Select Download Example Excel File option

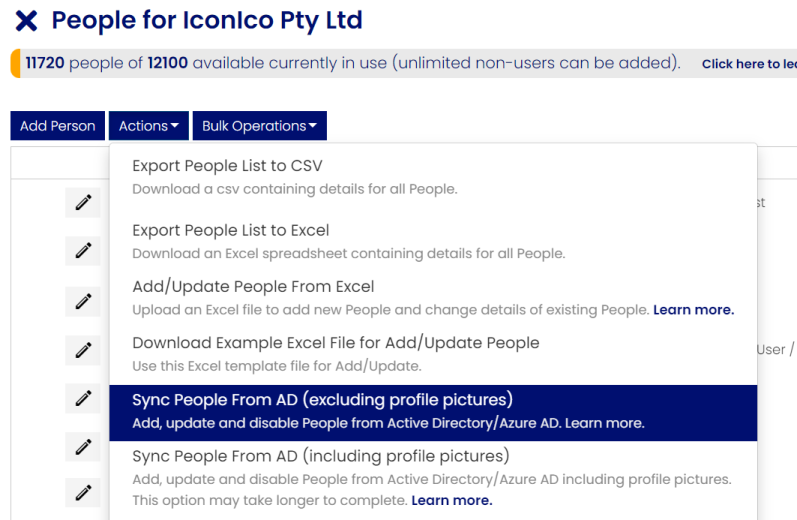pos(433,354)
